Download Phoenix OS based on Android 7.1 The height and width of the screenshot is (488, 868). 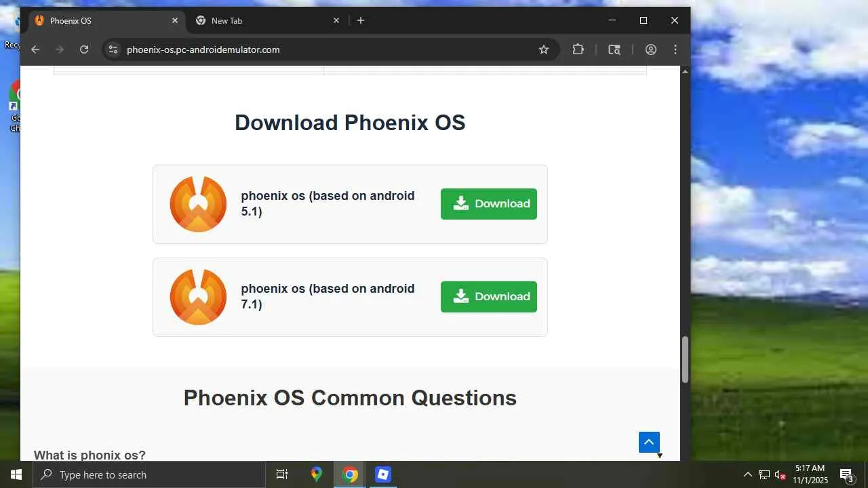489,297
